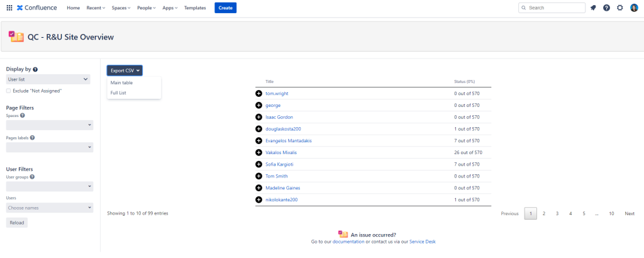The width and height of the screenshot is (644, 258).
Task: Open the user profile avatar
Action: (x=634, y=8)
